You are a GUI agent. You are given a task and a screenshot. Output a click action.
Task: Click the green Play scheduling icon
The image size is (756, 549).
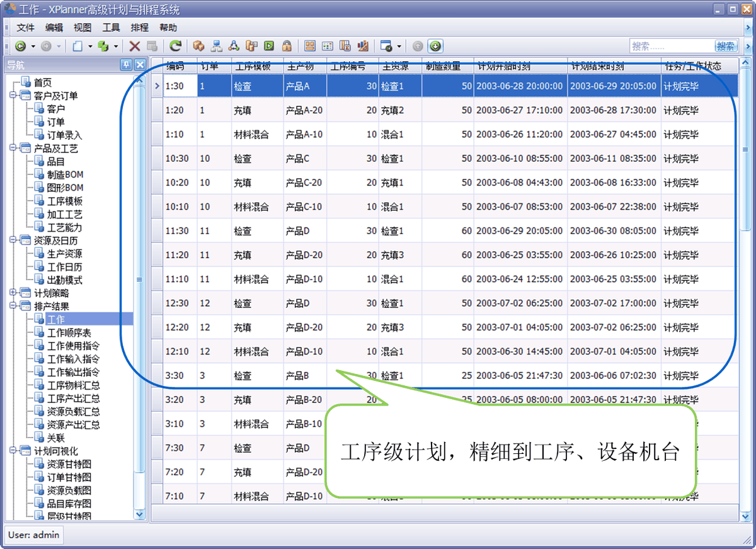[x=269, y=46]
